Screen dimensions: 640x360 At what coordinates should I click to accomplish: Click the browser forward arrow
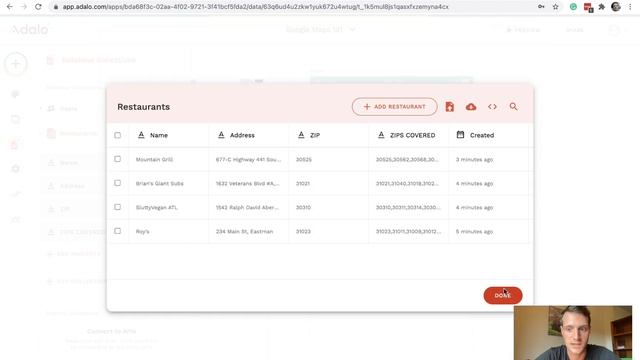(24, 7)
